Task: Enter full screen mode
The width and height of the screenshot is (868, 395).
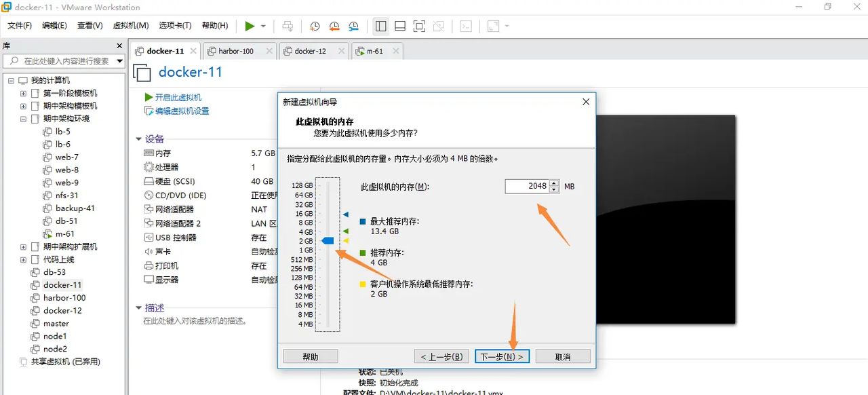Action: tap(419, 26)
